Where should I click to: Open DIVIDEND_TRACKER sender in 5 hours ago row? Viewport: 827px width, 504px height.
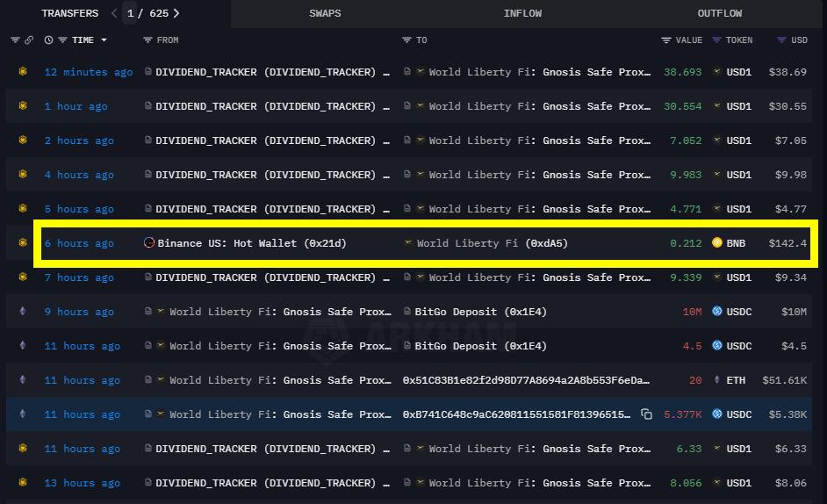click(272, 209)
